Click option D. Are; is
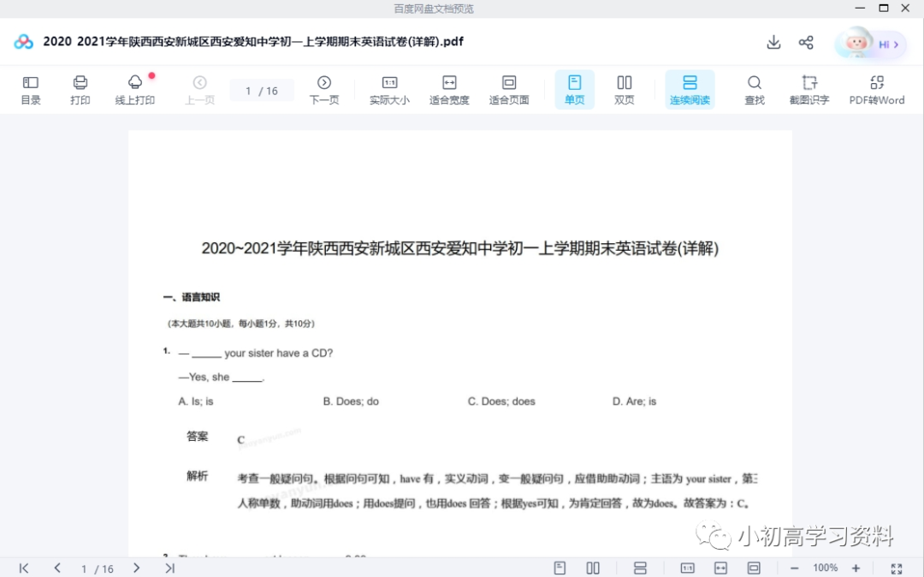The height and width of the screenshot is (577, 924). point(634,402)
